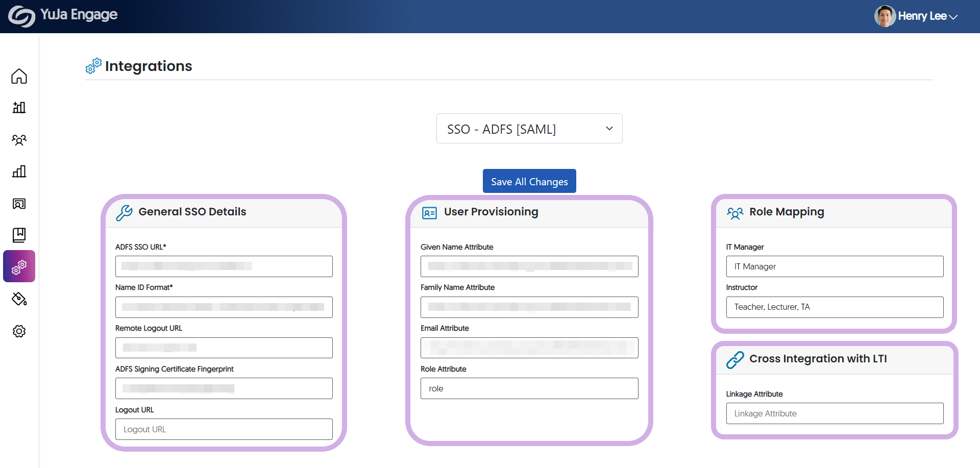Open the SSO - ADFS [SAML] integration dropdown
Screen dimensions: 980x468
click(x=529, y=129)
